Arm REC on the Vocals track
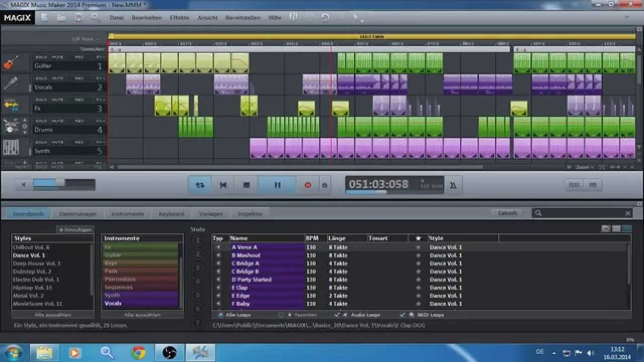 79,78
